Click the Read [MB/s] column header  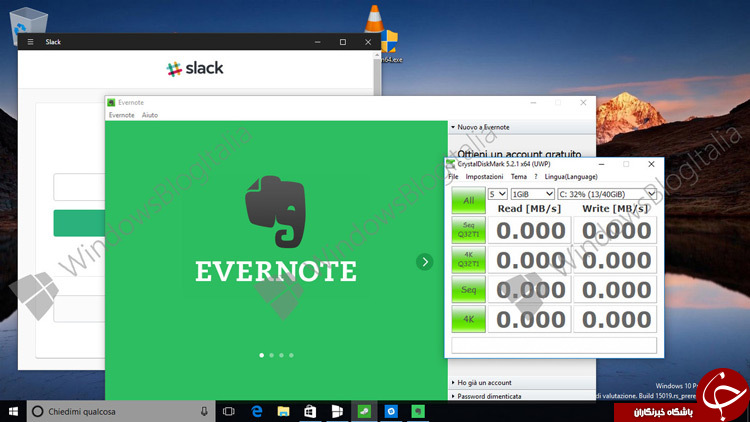pos(529,209)
